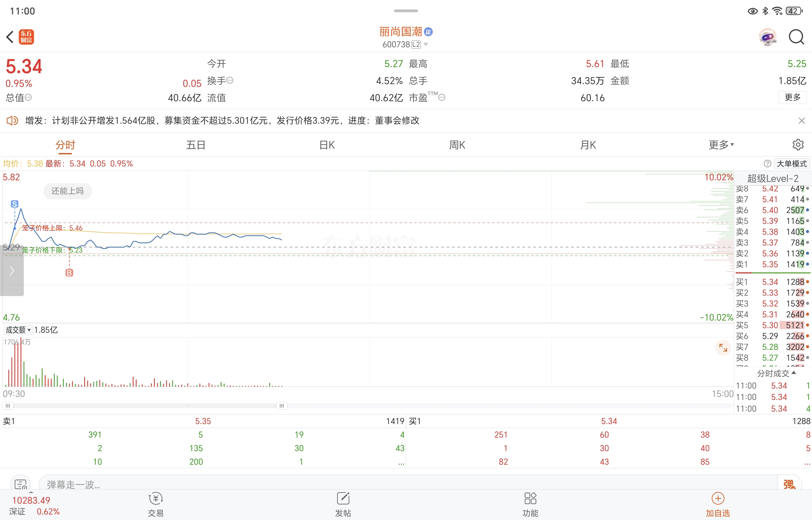The height and width of the screenshot is (520, 812).
Task: Expand the chart to fullscreen icon
Action: (723, 347)
